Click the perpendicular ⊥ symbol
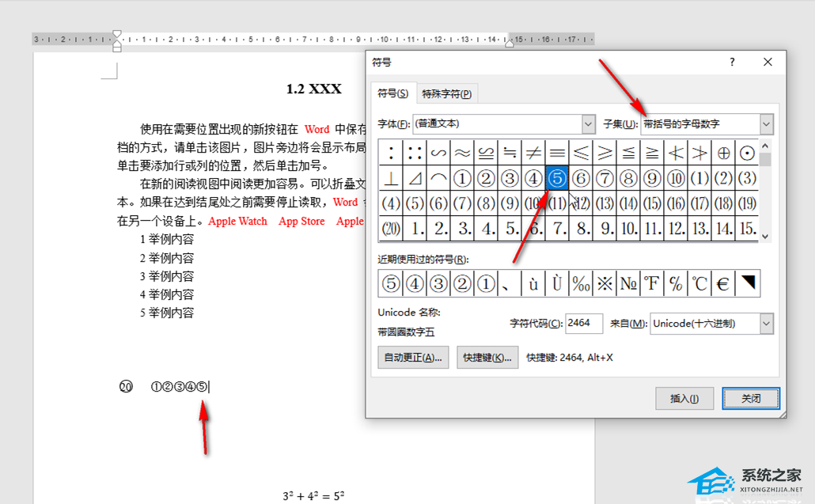 pos(391,178)
